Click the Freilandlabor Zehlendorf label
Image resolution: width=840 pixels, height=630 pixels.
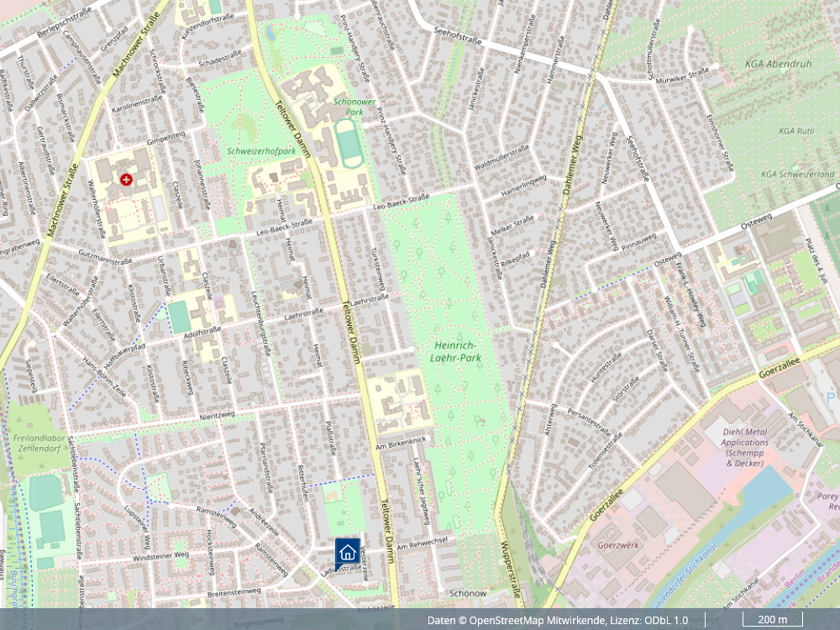[39, 443]
